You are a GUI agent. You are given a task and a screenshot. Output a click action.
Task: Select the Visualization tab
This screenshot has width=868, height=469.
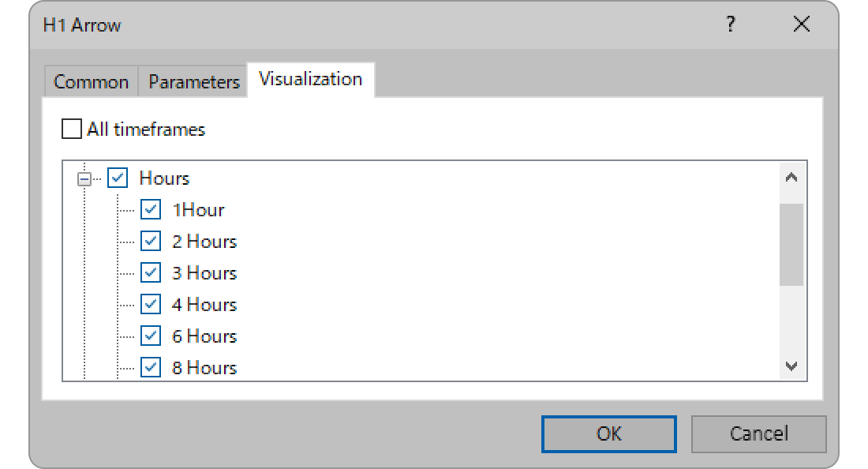[x=311, y=79]
